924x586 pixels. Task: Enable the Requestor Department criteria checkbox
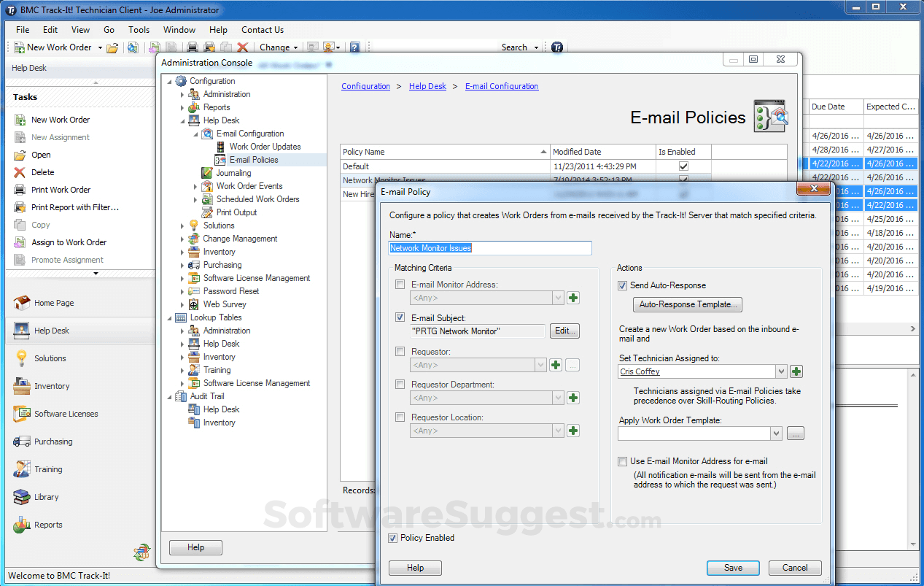click(x=400, y=385)
